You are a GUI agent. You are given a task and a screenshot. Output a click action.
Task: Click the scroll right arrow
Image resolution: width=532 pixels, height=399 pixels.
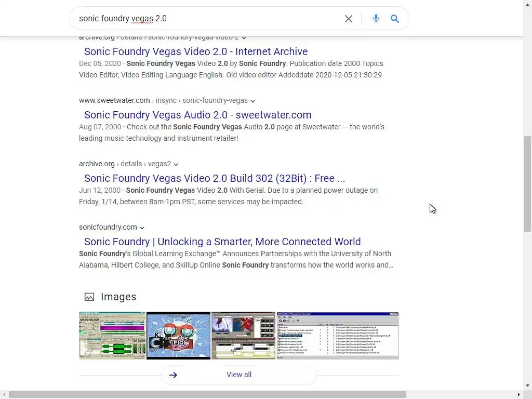(x=519, y=395)
